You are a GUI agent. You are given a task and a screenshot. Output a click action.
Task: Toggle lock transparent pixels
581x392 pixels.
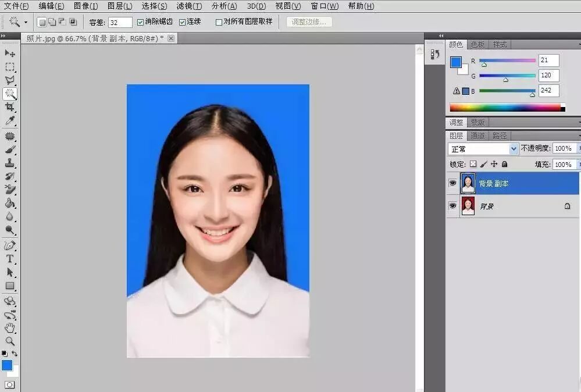click(473, 164)
